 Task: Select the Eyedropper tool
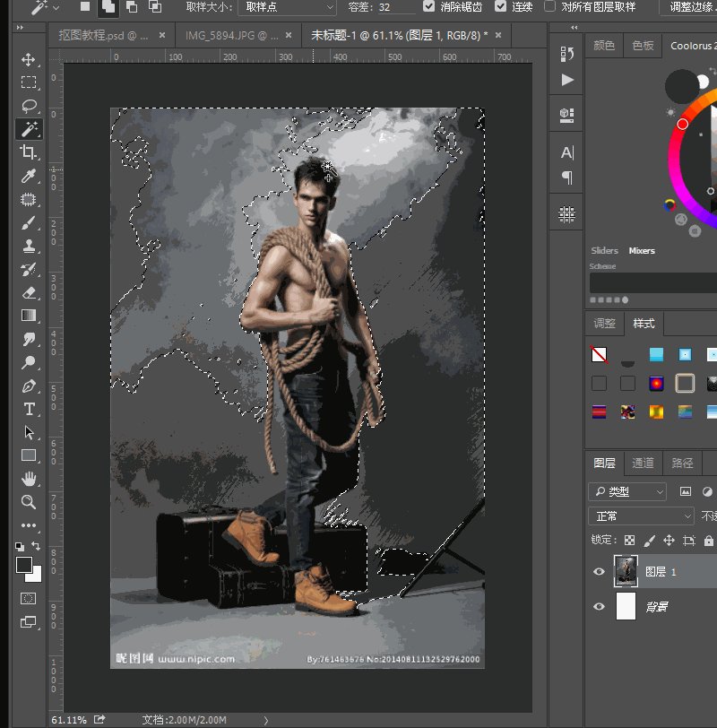pyautogui.click(x=29, y=176)
